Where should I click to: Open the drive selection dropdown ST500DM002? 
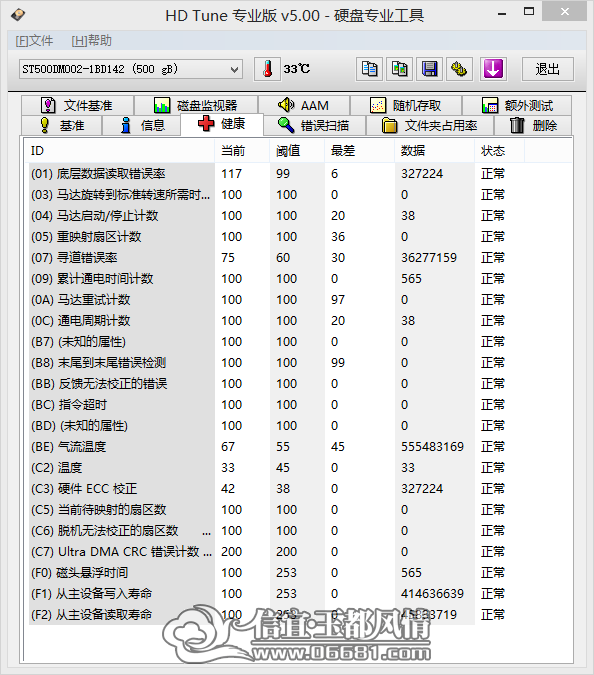coord(131,69)
